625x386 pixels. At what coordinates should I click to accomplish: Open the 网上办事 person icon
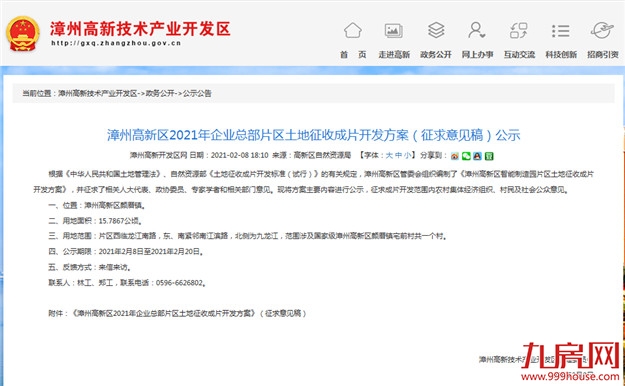477,30
